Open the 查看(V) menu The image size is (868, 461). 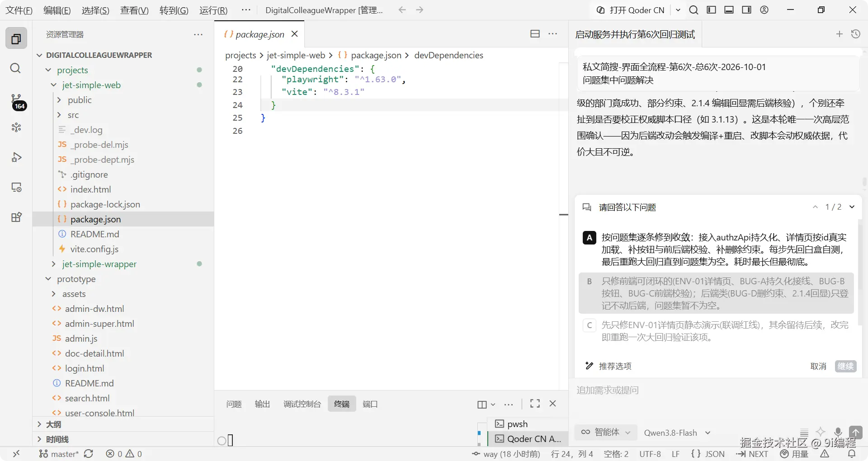pos(134,10)
